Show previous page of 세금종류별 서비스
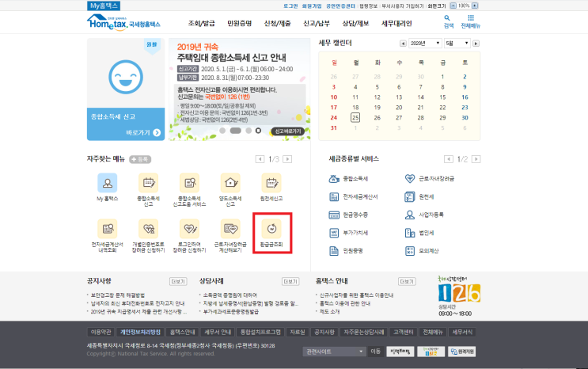 click(449, 159)
